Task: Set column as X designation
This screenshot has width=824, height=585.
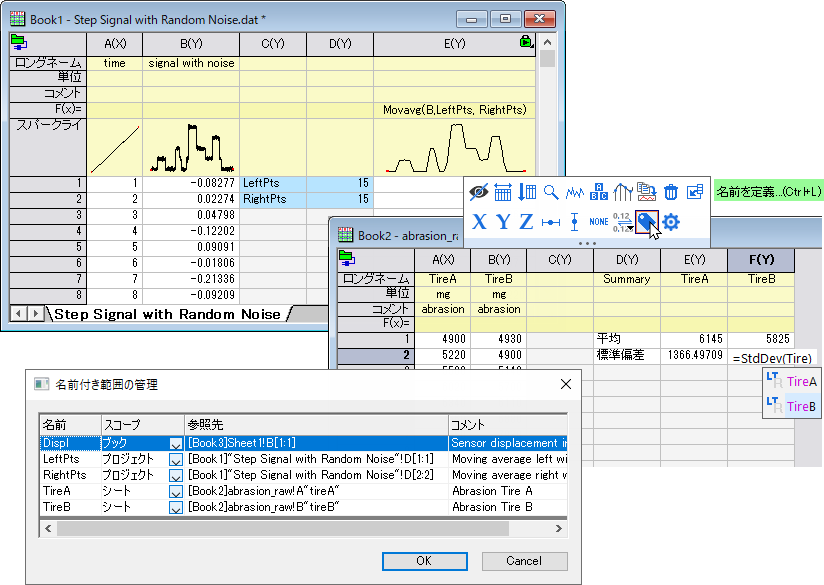Action: coord(479,222)
